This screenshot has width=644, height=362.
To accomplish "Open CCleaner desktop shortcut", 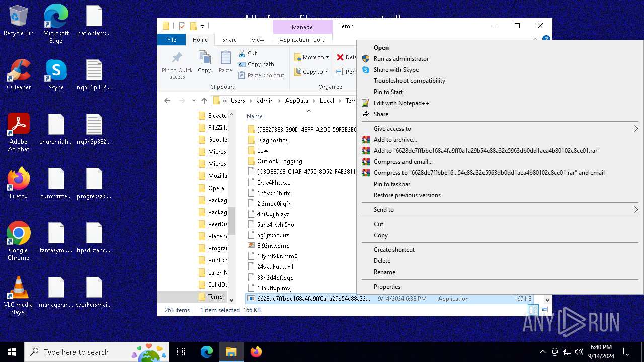I will [19, 75].
